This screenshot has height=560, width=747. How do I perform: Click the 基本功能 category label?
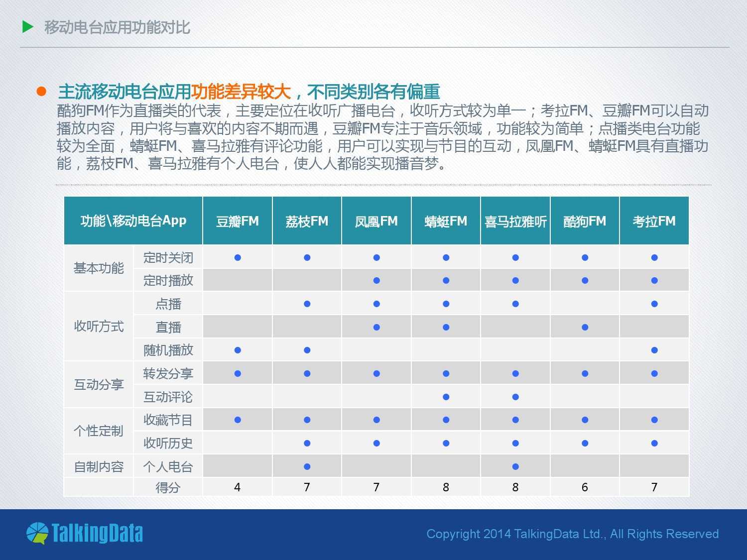(x=99, y=268)
